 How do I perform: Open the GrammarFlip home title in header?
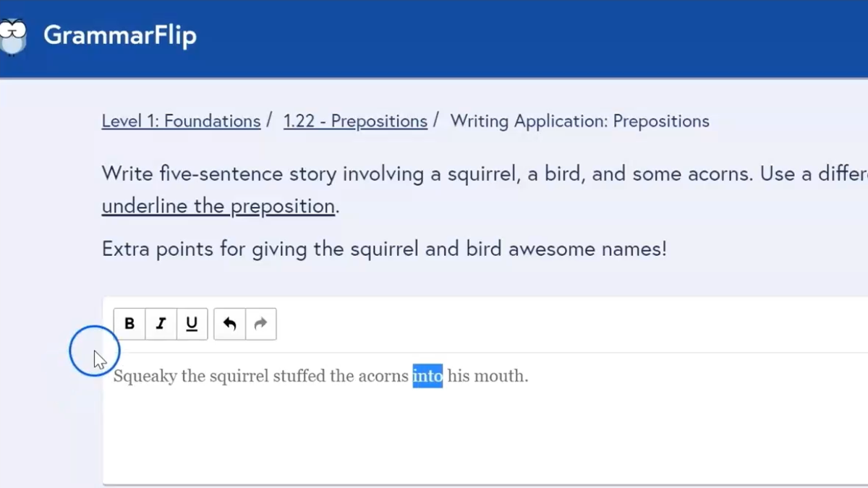(x=120, y=35)
